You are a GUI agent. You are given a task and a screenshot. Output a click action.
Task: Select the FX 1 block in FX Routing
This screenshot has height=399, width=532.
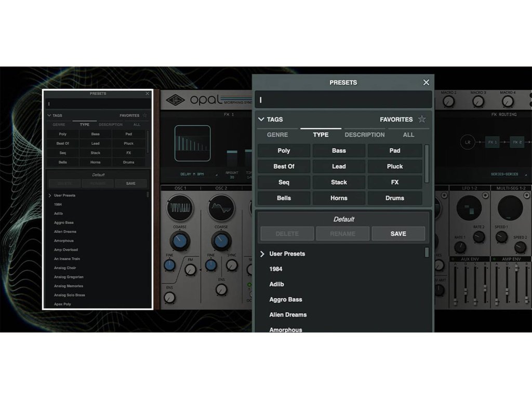point(493,142)
